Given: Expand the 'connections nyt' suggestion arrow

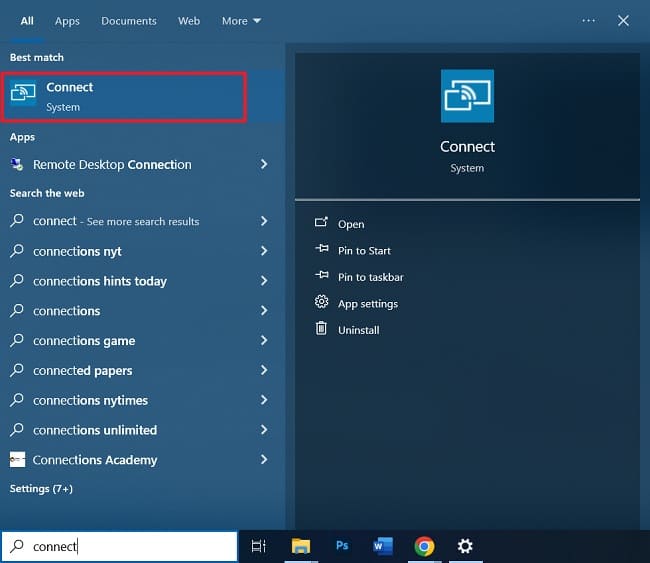Looking at the screenshot, I should pos(264,251).
